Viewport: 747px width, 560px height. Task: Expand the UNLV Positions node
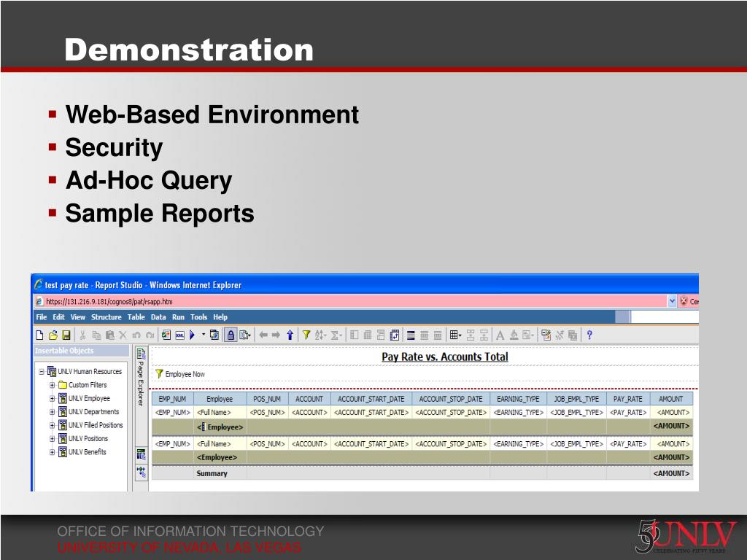(x=52, y=438)
